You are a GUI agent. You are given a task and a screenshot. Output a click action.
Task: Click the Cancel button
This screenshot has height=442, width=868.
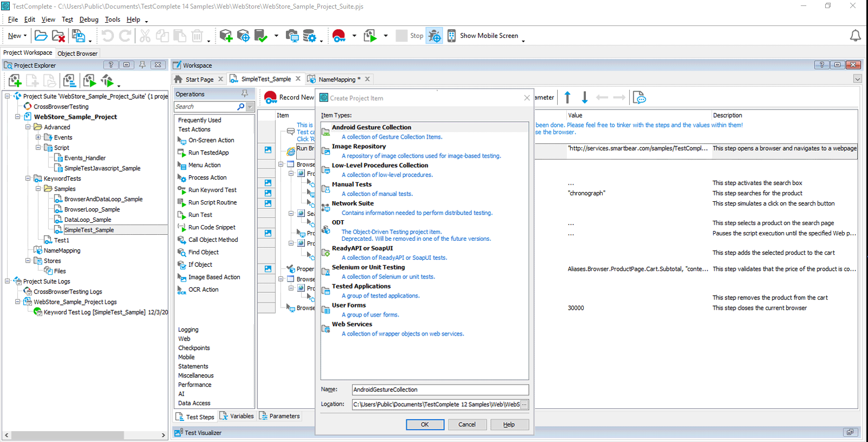[x=467, y=425]
